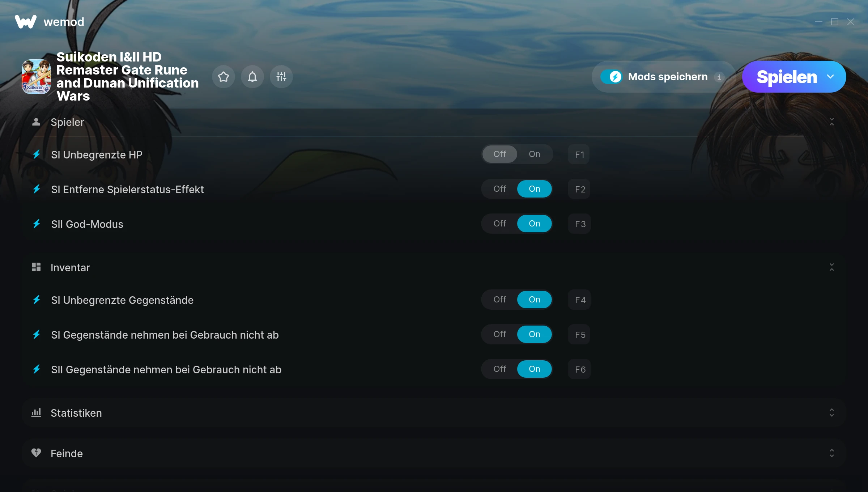The height and width of the screenshot is (492, 868).
Task: Click the SI Unbegrenzte HP label
Action: (97, 155)
